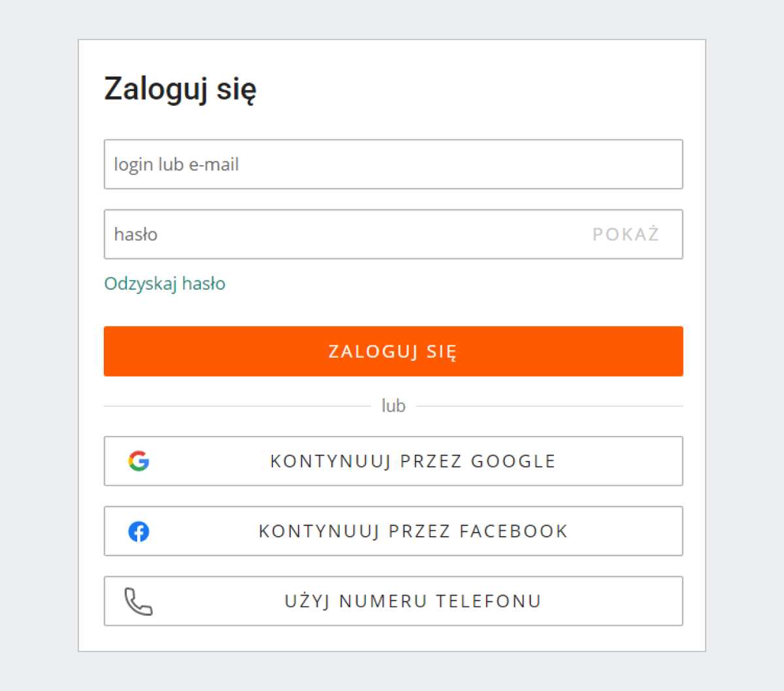Click the 'Zaloguj się' page heading
The height and width of the screenshot is (691, 784).
180,88
